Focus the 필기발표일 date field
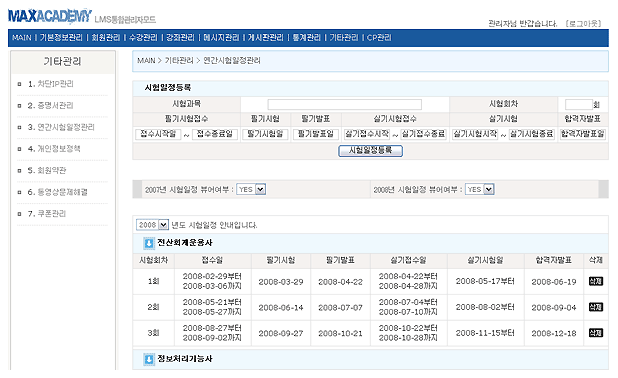This screenshot has width=618, height=378. click(316, 134)
